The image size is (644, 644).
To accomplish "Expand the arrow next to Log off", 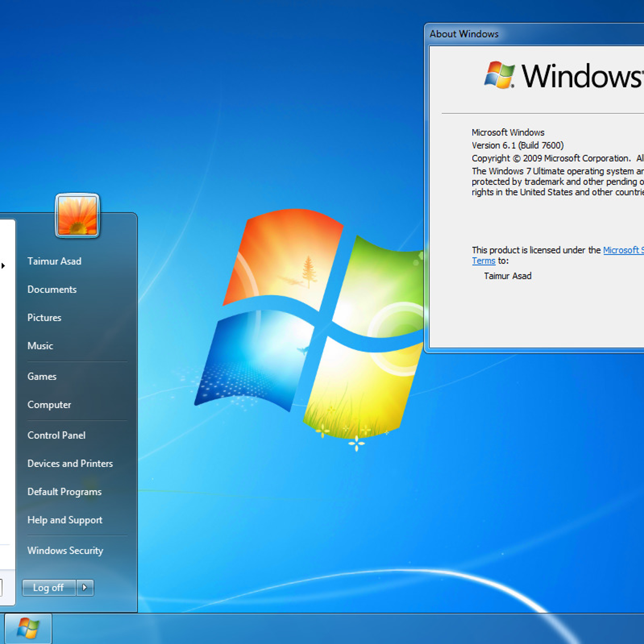I will click(85, 588).
